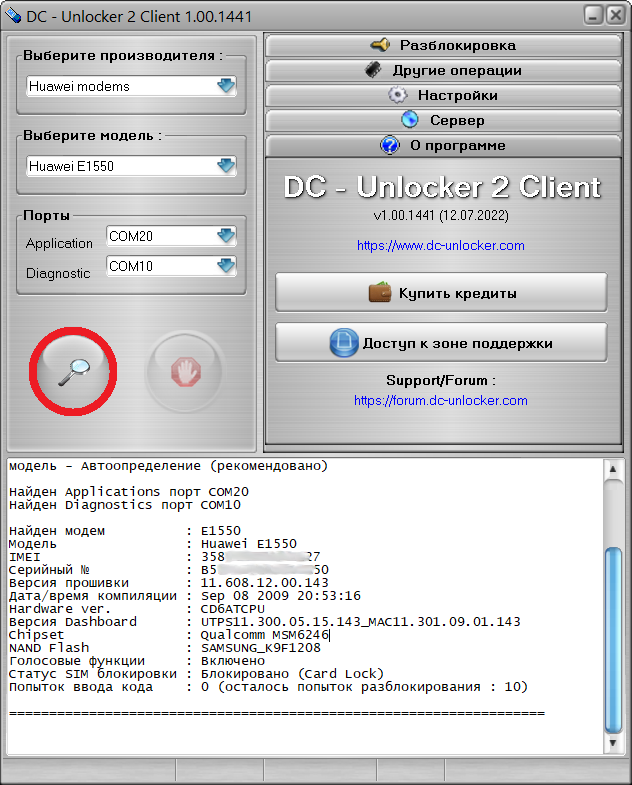Click the log scrollbar up arrow
The height and width of the screenshot is (785, 632).
pos(613,470)
